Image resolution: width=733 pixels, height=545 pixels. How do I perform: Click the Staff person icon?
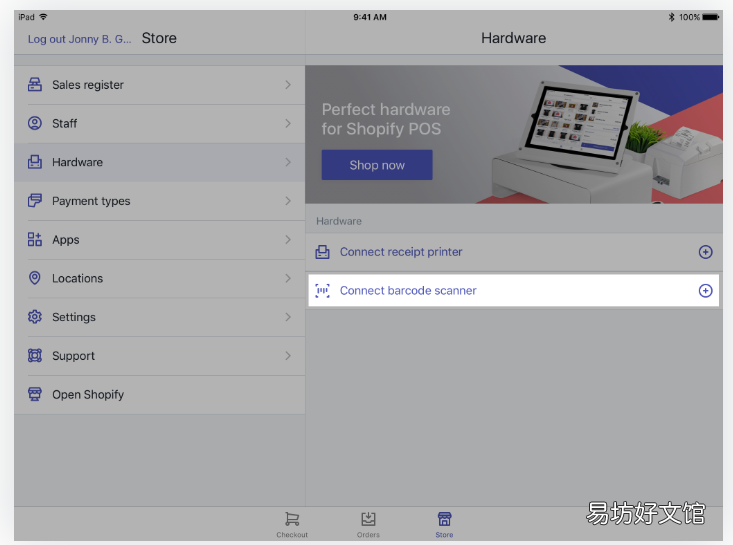click(35, 123)
